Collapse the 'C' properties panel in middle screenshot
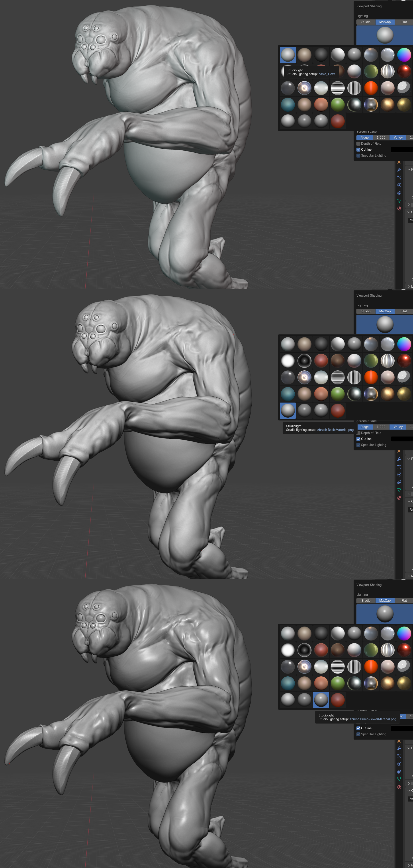The image size is (413, 868). (409, 501)
